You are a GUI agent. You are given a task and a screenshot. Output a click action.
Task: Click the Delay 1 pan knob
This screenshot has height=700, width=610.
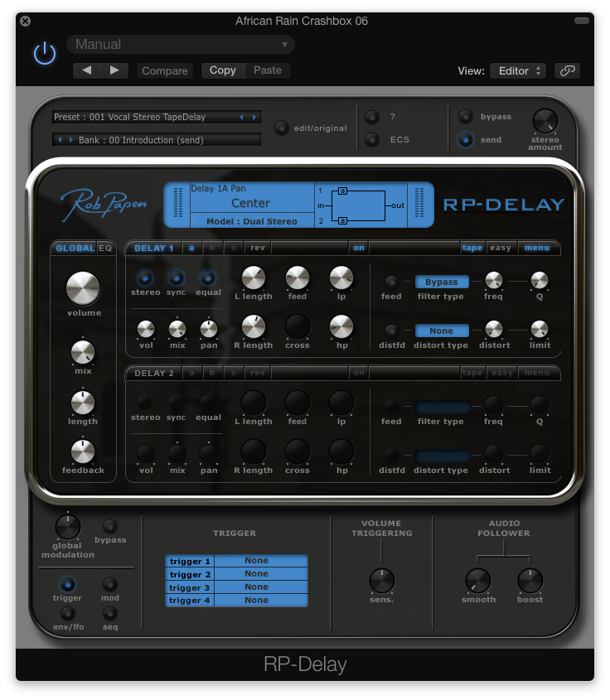click(x=209, y=330)
